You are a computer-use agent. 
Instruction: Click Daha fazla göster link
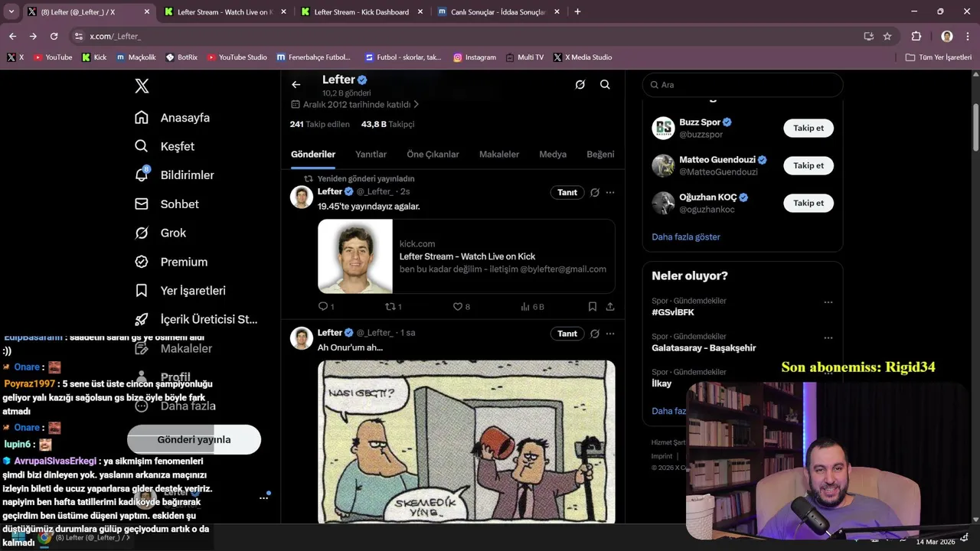(x=686, y=237)
